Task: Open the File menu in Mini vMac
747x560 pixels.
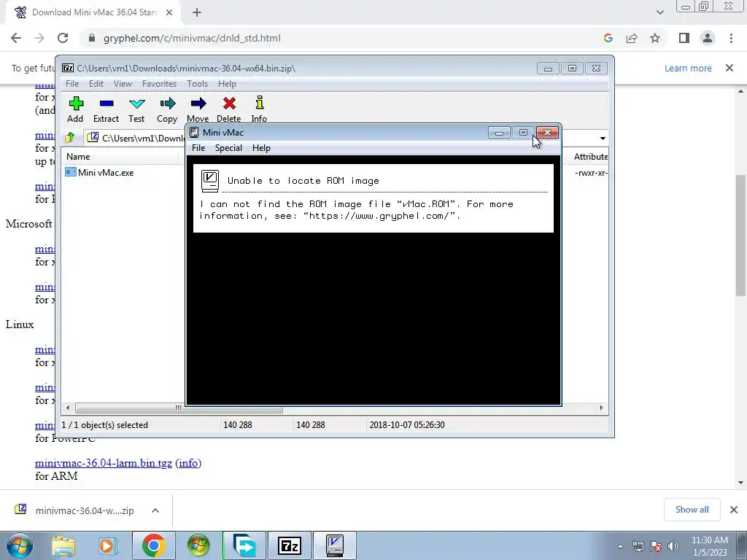Action: coord(198,148)
